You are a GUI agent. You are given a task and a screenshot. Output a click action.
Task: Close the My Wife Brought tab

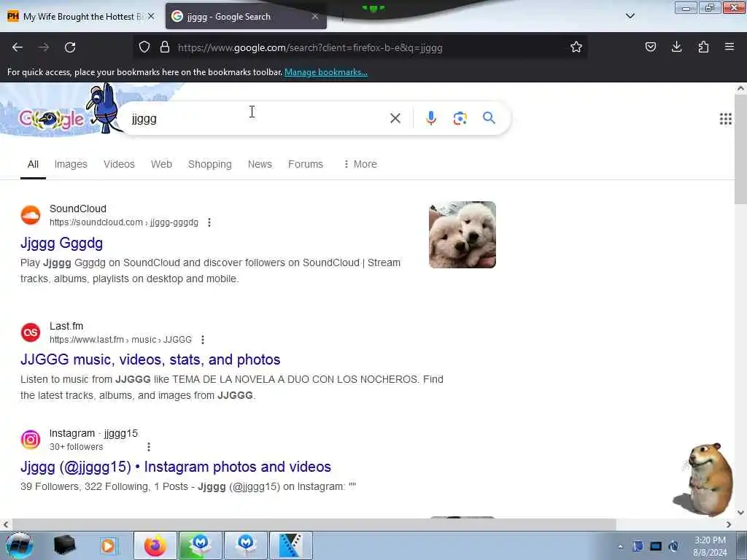pyautogui.click(x=151, y=16)
